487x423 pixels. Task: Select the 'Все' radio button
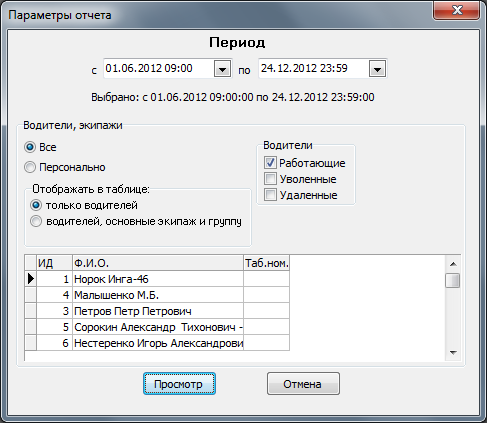pos(30,147)
